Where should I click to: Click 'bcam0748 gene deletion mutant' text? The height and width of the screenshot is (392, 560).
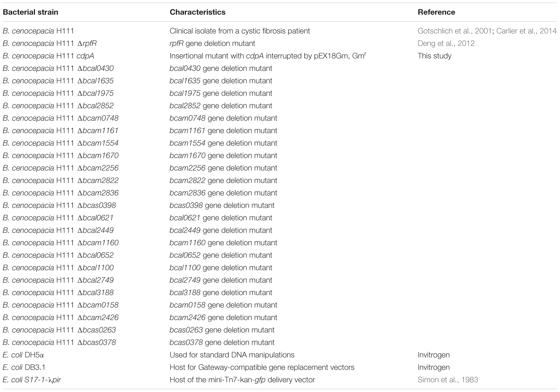(223, 118)
